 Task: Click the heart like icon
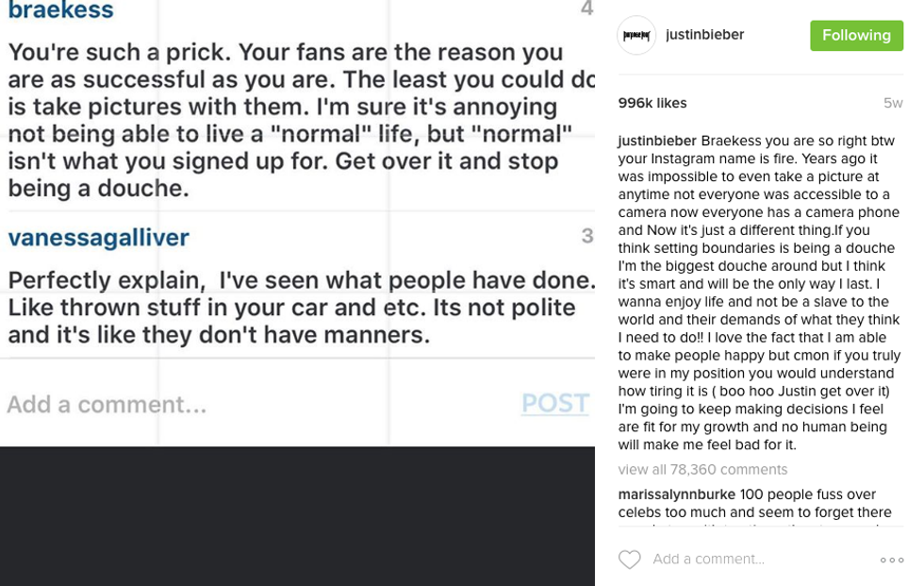point(629,560)
